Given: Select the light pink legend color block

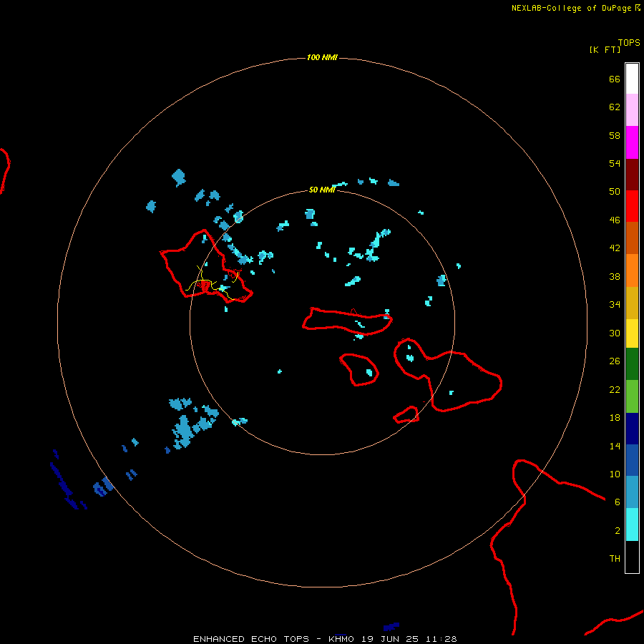Looking at the screenshot, I should click(632, 109).
